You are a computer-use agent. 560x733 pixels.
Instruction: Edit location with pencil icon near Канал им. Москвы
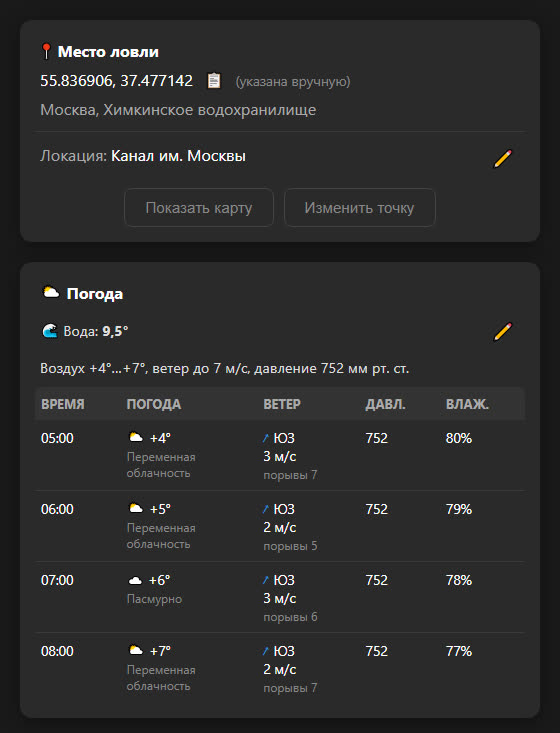coord(503,158)
